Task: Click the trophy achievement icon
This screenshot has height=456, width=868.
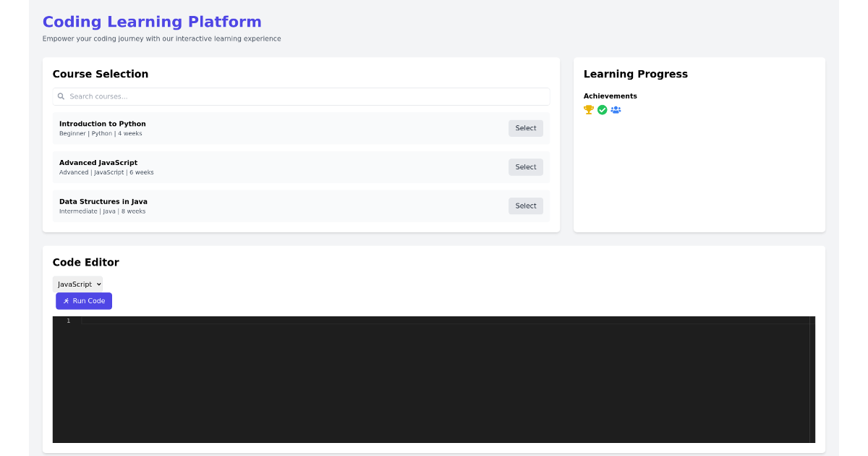Action: [x=588, y=109]
